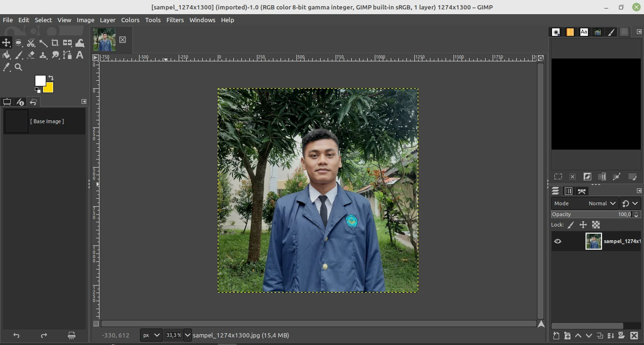Select the Paths tool
Viewport: 644px width, 345px height.
67,55
